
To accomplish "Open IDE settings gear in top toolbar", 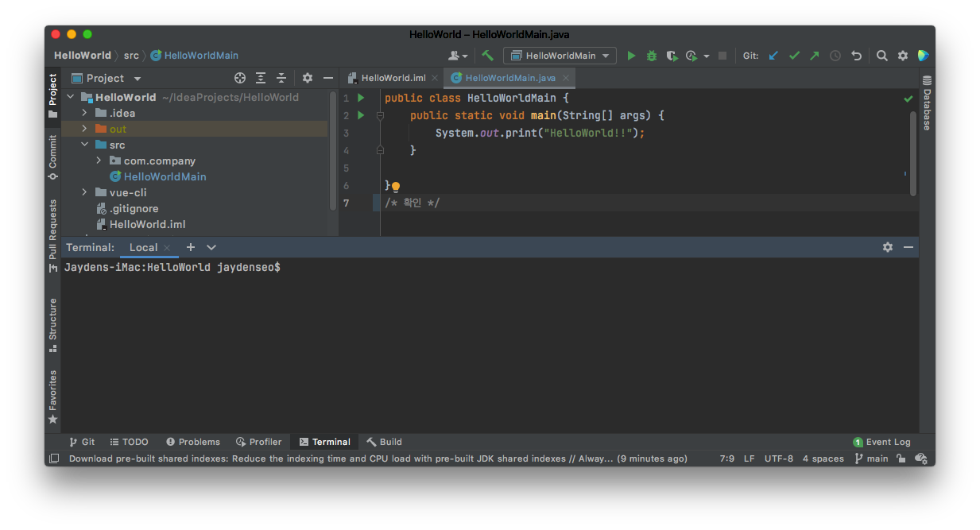I will coord(903,56).
